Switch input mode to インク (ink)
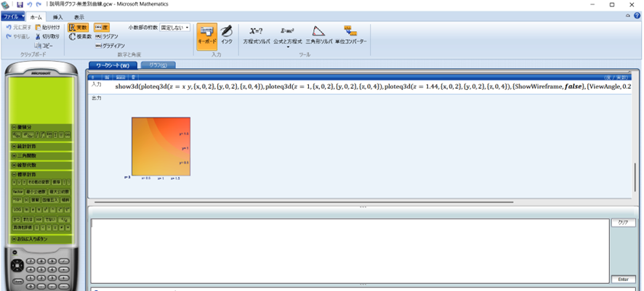Viewport: 644px width, 291px height. [227, 35]
